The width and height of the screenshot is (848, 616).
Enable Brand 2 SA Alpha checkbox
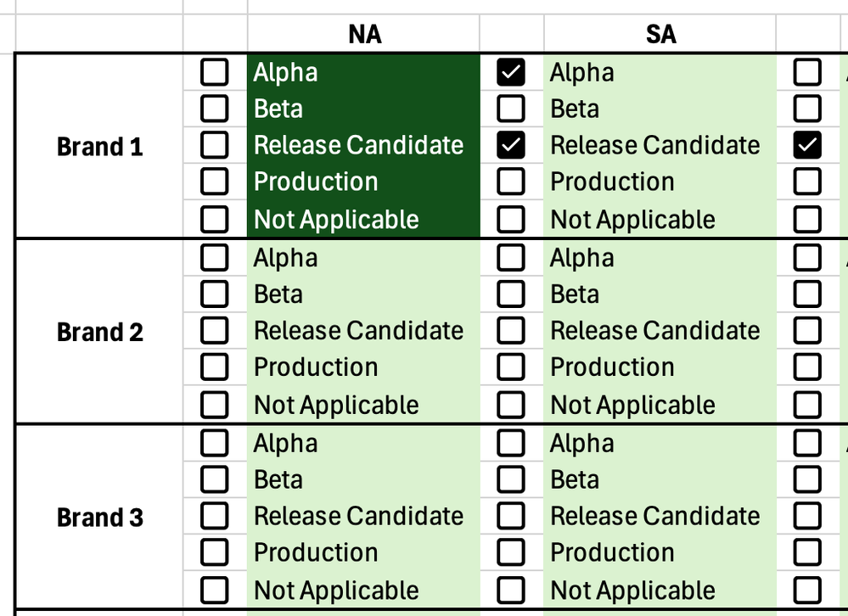(x=510, y=258)
